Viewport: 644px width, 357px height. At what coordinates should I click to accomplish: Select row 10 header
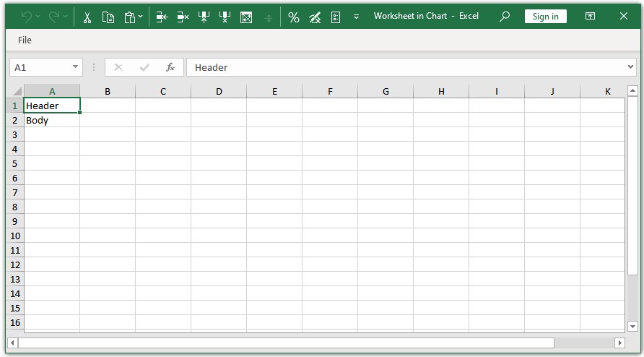(x=15, y=236)
